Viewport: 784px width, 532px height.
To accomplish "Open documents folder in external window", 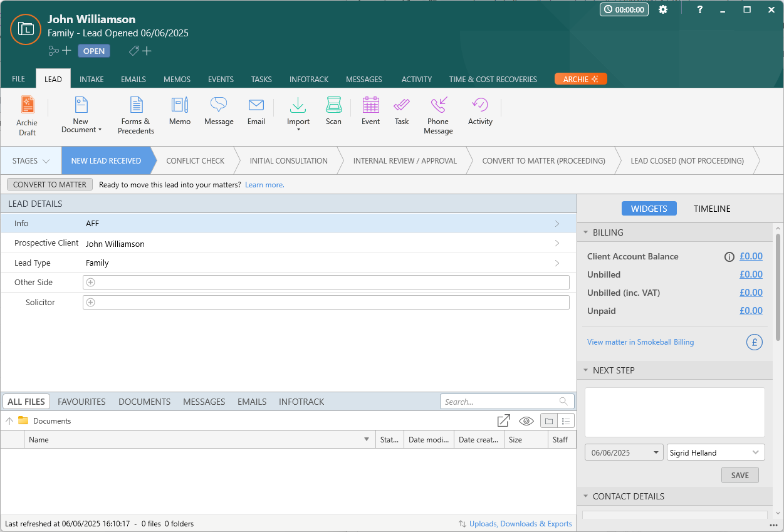I will [503, 421].
